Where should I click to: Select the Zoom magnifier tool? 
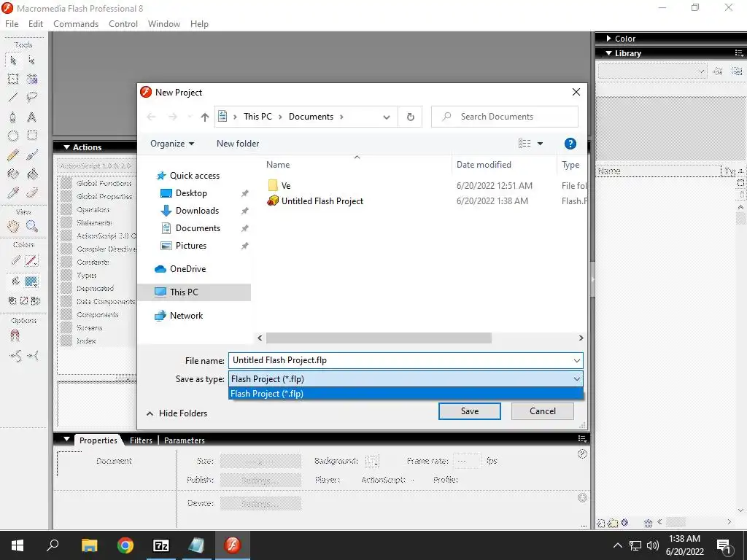32,226
